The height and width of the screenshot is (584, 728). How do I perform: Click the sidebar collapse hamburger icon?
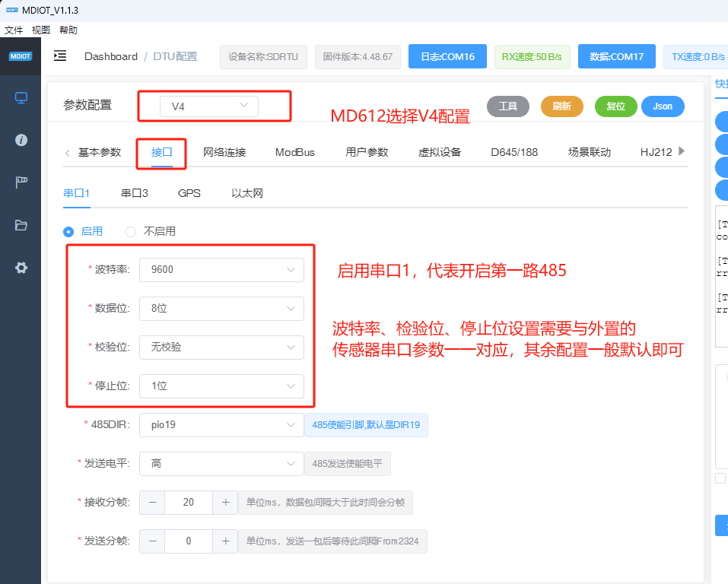click(x=59, y=56)
